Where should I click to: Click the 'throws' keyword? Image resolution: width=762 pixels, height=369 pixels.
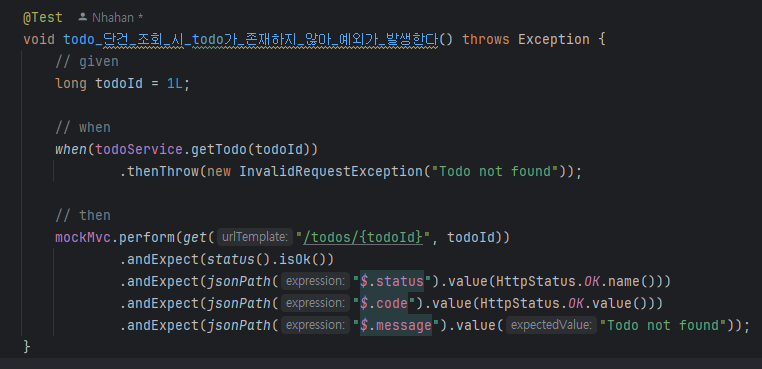coord(486,39)
